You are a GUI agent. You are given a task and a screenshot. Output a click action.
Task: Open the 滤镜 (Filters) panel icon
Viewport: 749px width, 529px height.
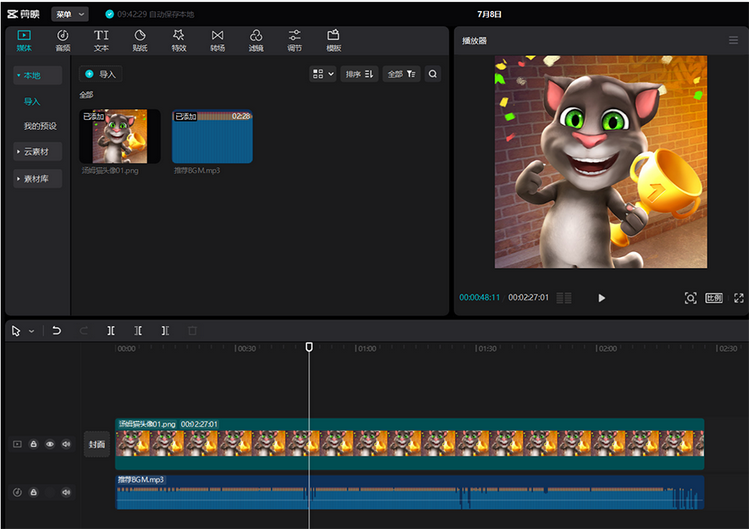point(256,40)
